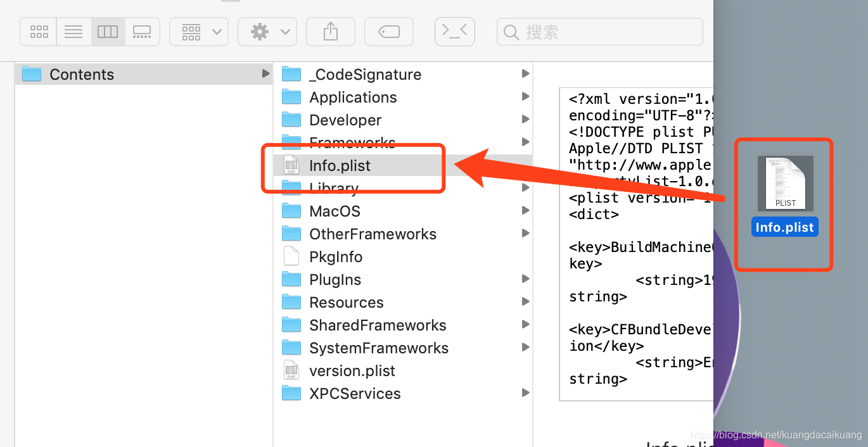Click the terminal toolbar icon

click(x=454, y=31)
